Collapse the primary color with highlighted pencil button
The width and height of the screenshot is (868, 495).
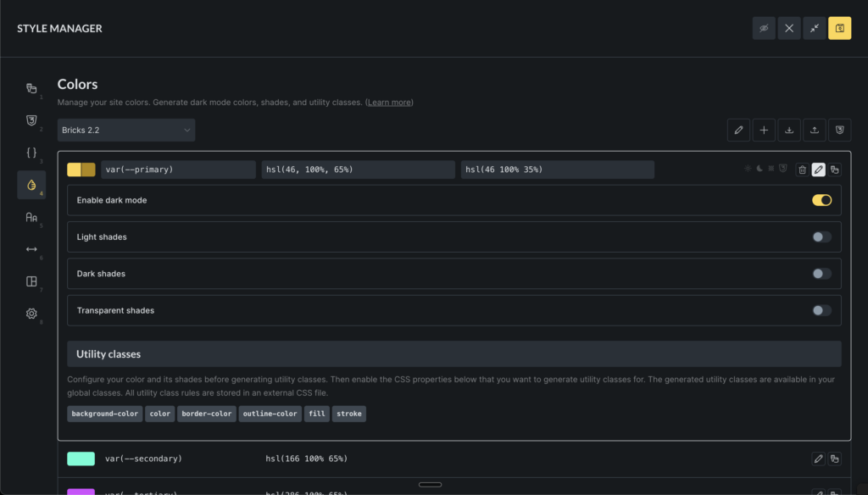click(x=818, y=170)
